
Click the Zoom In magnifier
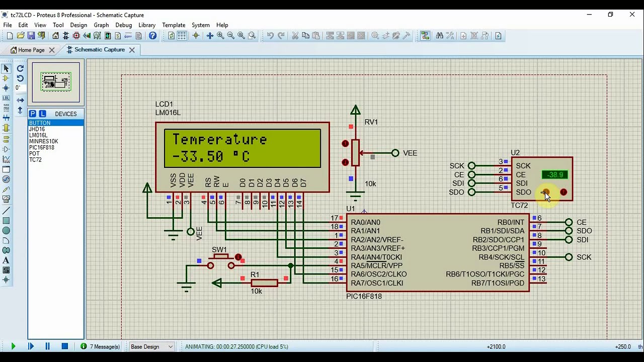pyautogui.click(x=220, y=36)
